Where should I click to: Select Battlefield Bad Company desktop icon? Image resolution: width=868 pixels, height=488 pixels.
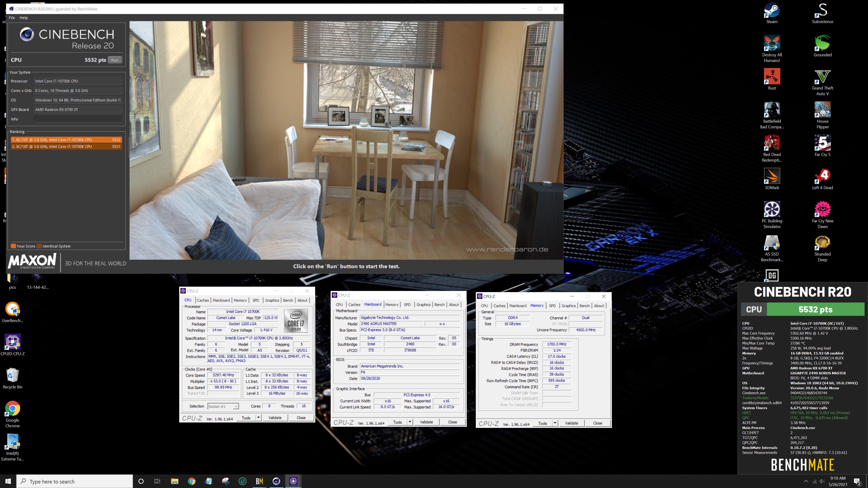click(772, 115)
